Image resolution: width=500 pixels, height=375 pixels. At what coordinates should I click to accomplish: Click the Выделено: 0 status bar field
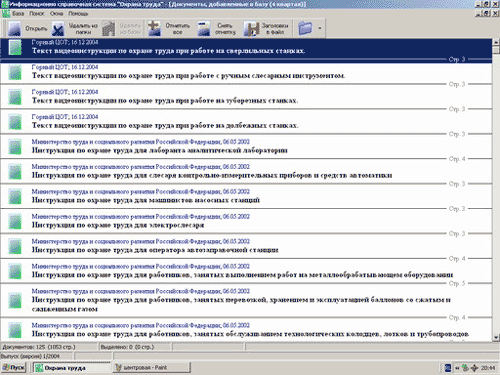tap(135, 347)
